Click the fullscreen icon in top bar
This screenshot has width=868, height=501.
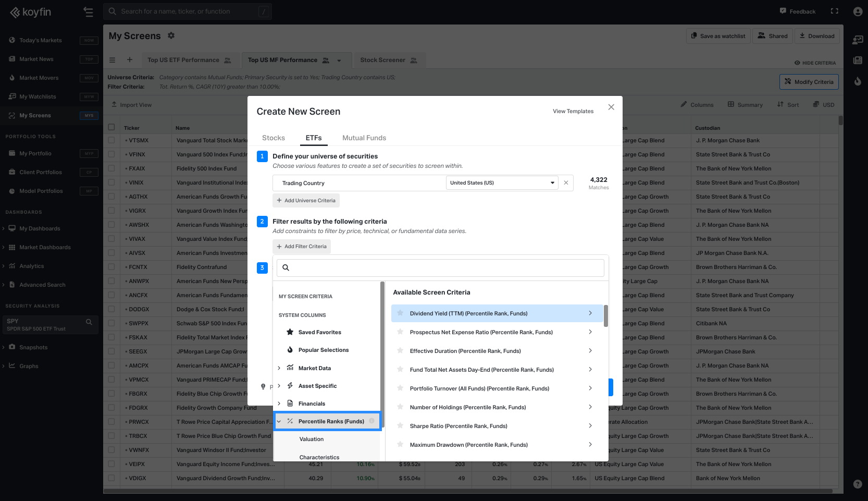[x=835, y=11]
